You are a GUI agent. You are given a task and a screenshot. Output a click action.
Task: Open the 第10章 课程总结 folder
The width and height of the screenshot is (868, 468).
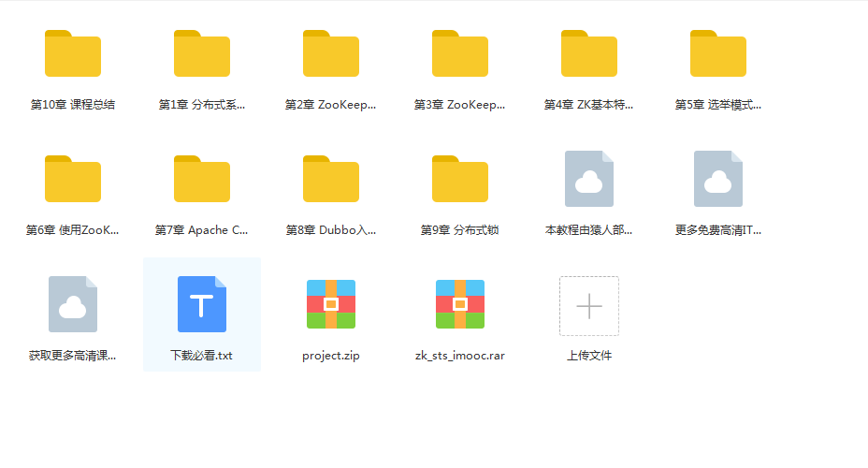pyautogui.click(x=73, y=54)
